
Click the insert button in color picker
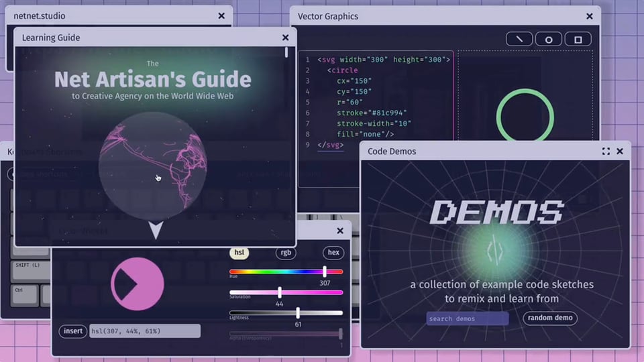click(x=72, y=330)
